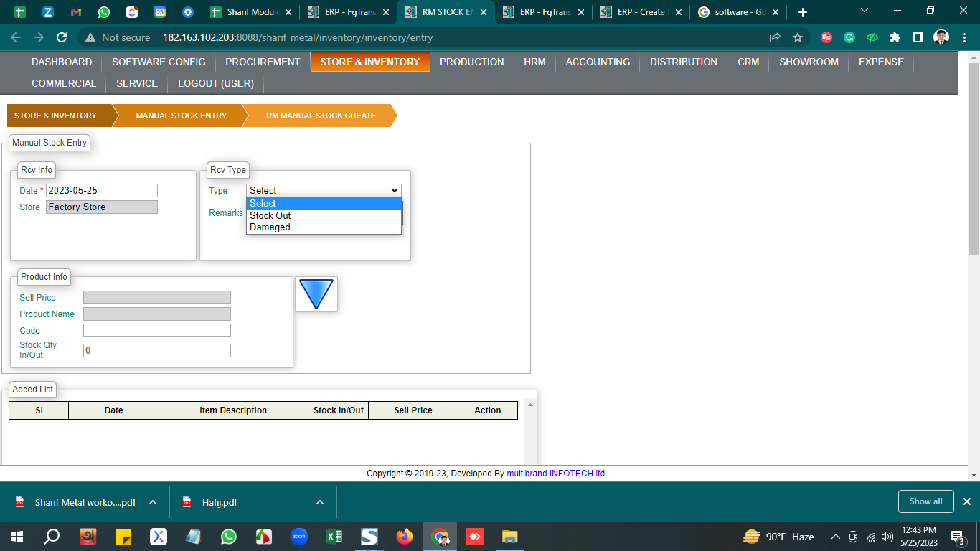Switch to the pinned WhatsApp tab
The image size is (980, 551).
(x=104, y=12)
